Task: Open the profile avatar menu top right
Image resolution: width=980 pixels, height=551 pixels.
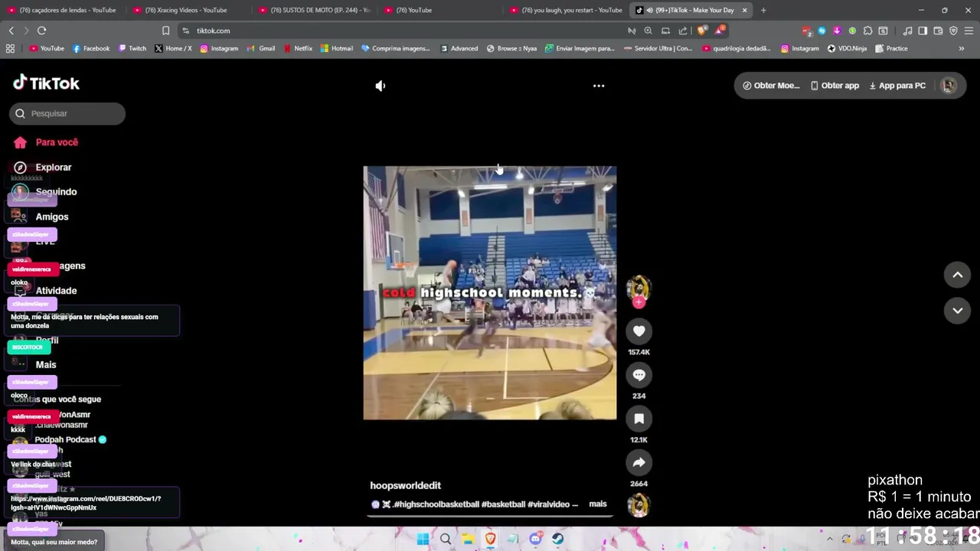Action: [949, 86]
